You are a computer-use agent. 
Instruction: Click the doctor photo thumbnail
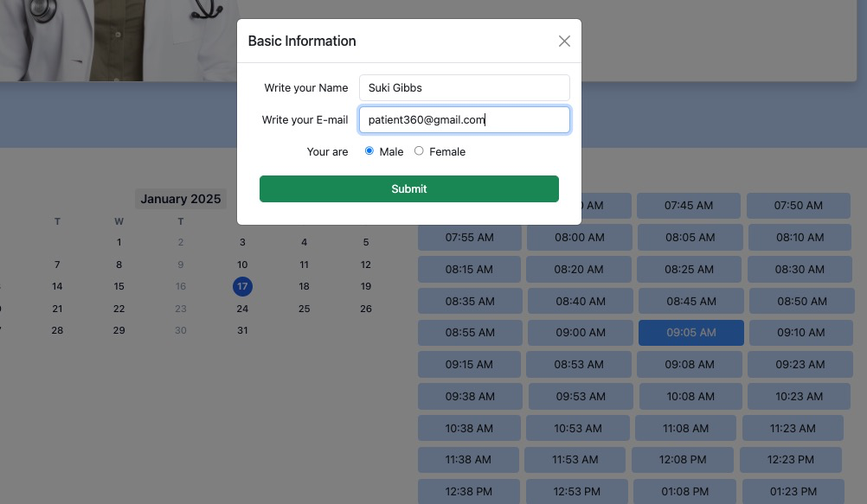[x=119, y=41]
